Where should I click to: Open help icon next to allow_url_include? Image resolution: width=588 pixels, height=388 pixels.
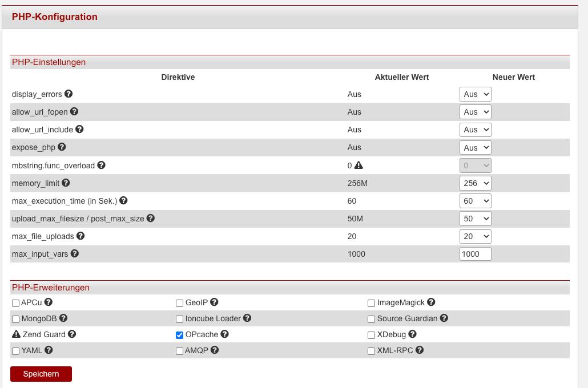(x=79, y=129)
